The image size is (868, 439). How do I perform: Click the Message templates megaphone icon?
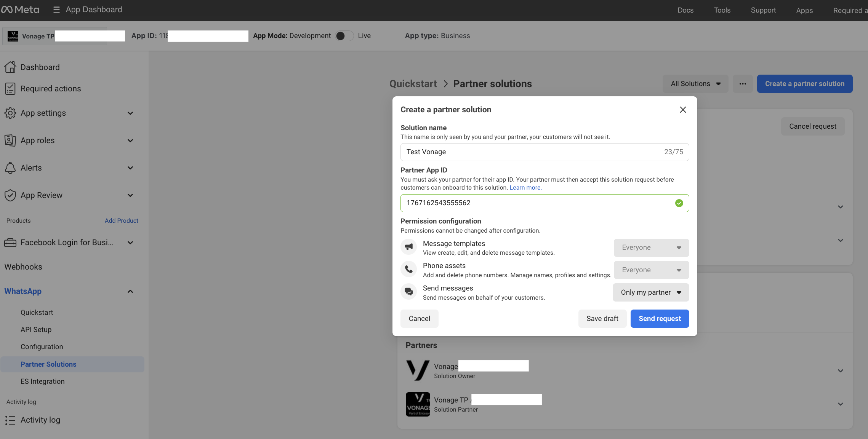point(409,247)
